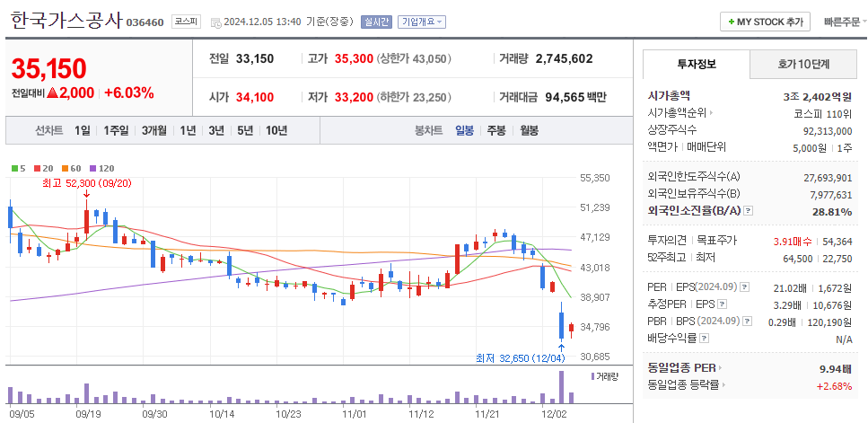
Task: Click the tallest volume bar near 12/04
Action: pos(561,387)
